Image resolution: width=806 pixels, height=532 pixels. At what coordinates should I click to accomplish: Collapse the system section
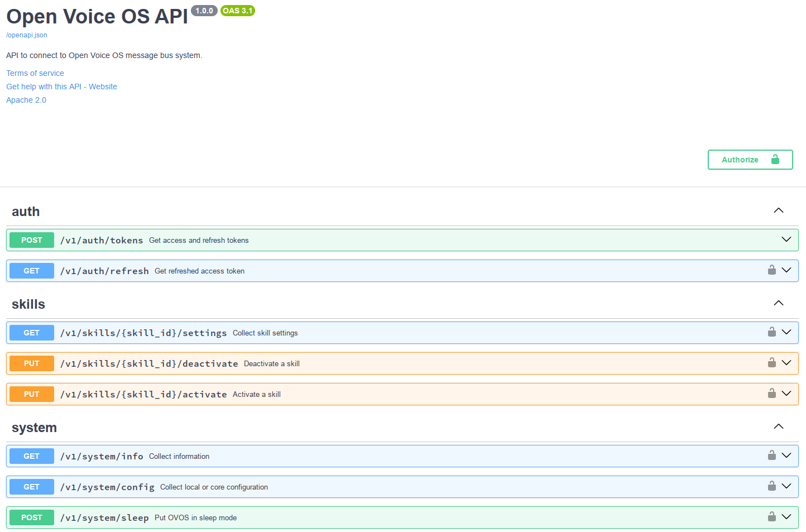point(779,426)
